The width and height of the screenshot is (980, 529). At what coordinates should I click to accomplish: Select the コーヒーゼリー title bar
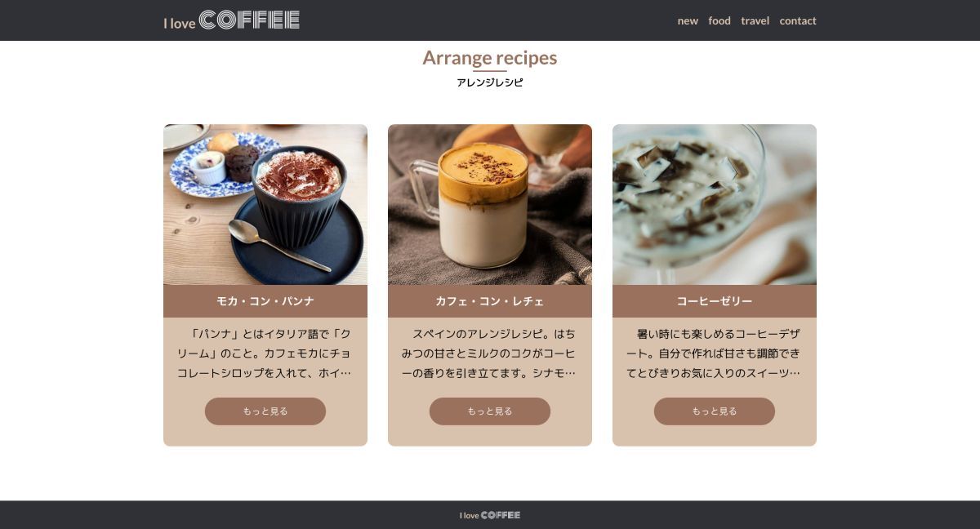point(715,301)
